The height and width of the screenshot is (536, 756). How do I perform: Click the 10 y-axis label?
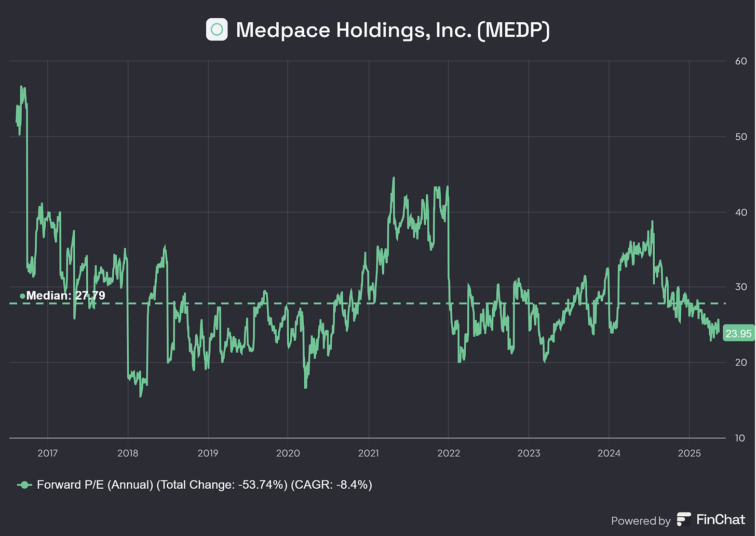(741, 438)
